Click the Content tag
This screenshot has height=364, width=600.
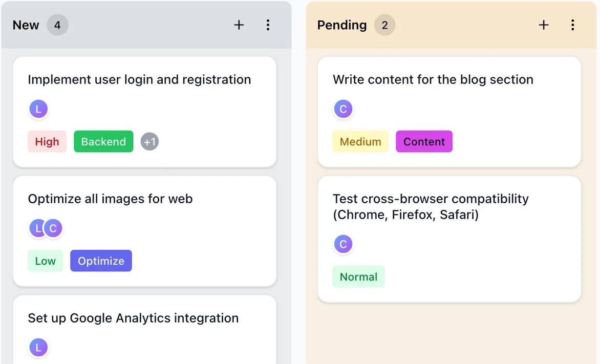(x=424, y=142)
